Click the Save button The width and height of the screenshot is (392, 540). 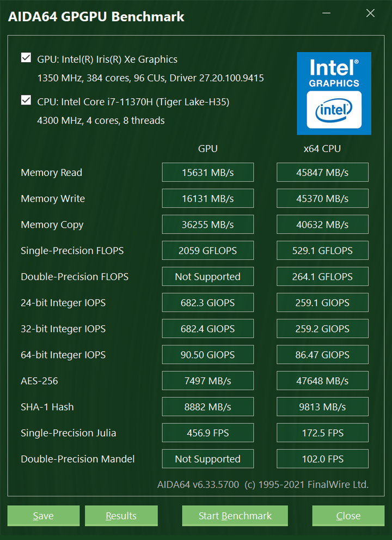tap(44, 515)
